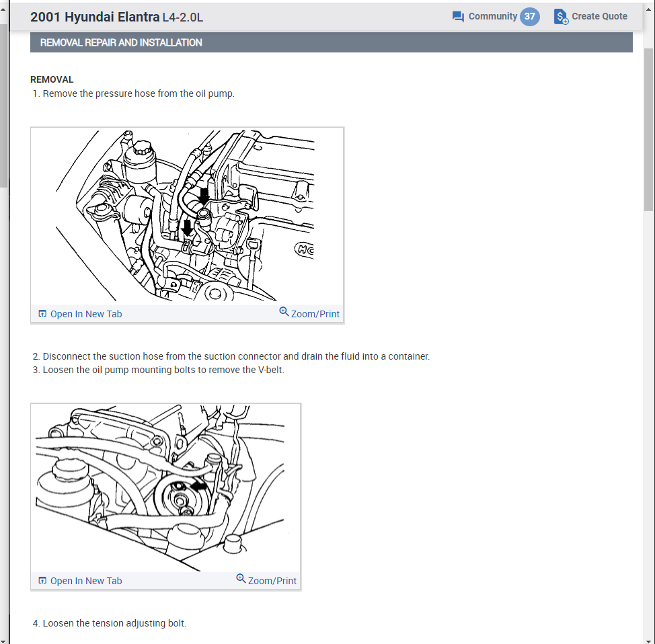655x644 pixels.
Task: Click left panel scrollbar up arrow
Action: pyautogui.click(x=3, y=9)
